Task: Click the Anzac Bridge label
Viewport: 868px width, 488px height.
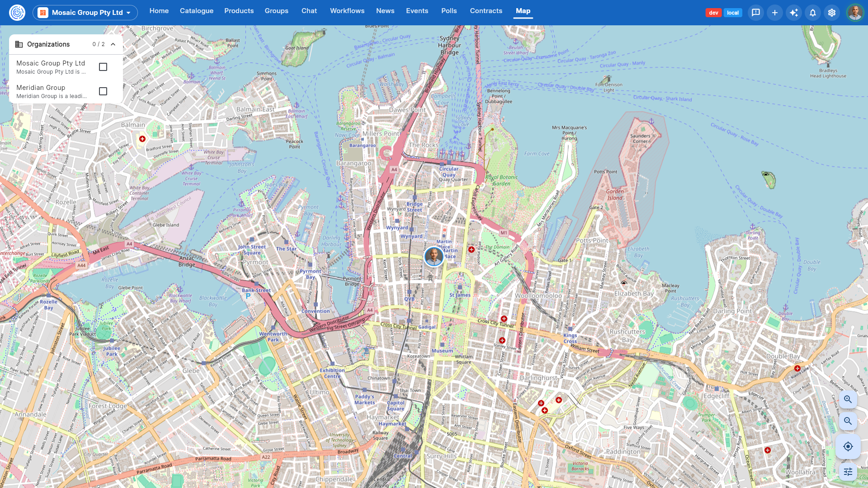Action: [187, 261]
